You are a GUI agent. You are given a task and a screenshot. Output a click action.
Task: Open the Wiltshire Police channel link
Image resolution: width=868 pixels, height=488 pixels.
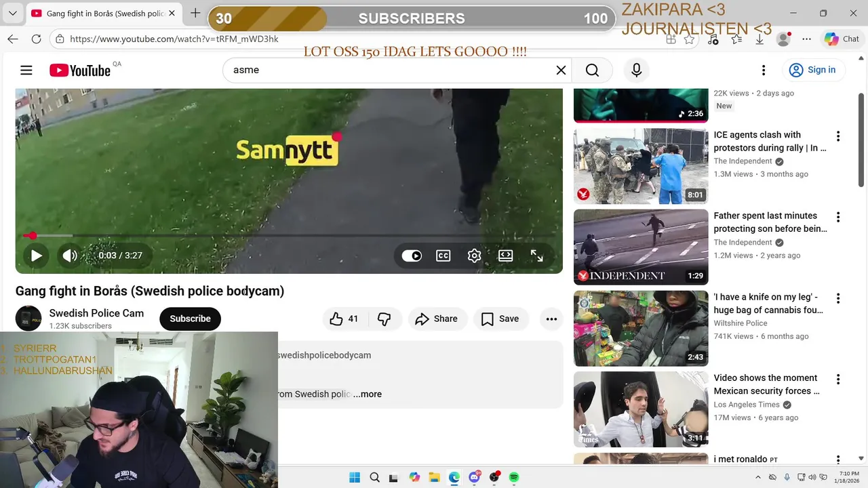[x=741, y=323]
